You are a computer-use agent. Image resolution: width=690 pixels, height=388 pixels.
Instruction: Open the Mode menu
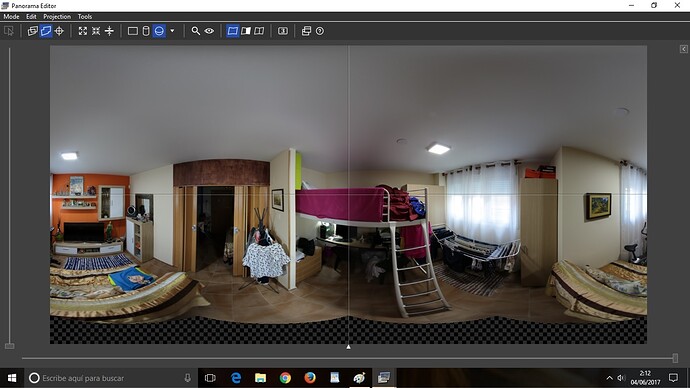(11, 16)
